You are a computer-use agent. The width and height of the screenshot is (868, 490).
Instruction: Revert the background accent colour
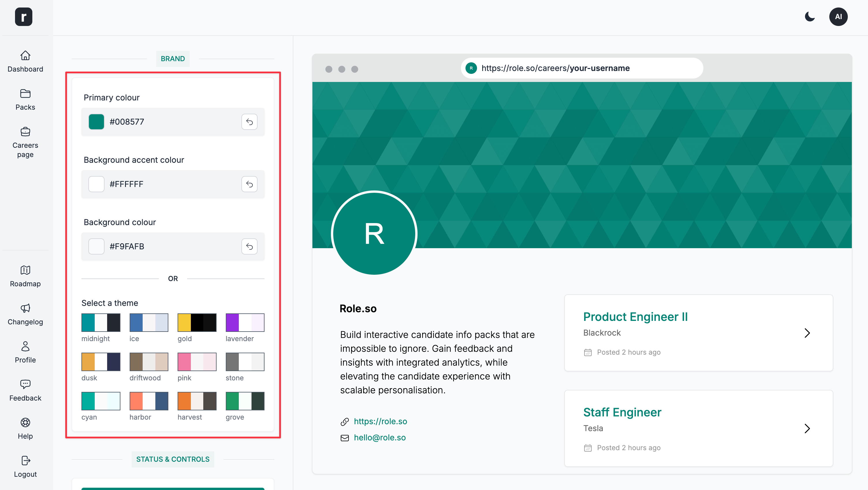point(249,184)
